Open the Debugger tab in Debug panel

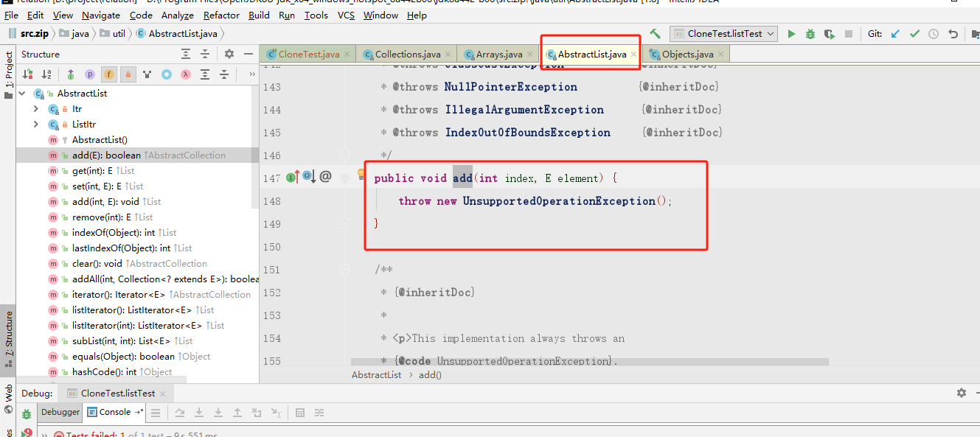pos(60,413)
